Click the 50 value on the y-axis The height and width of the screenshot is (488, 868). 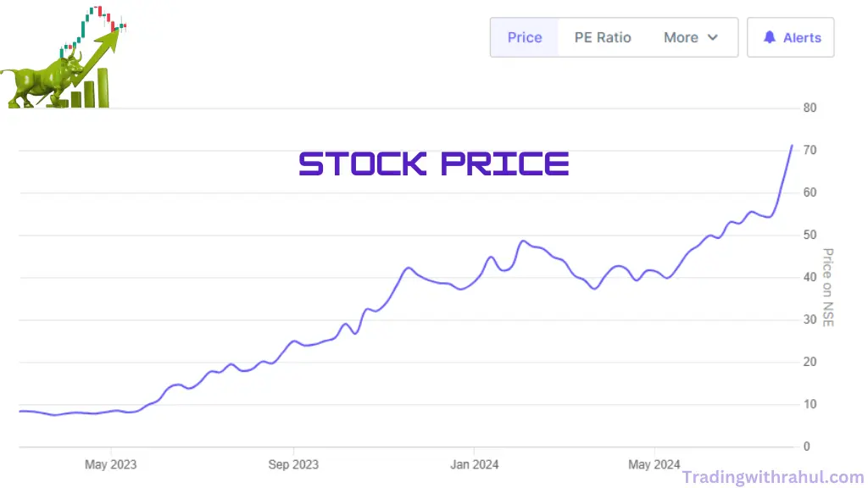(x=810, y=235)
